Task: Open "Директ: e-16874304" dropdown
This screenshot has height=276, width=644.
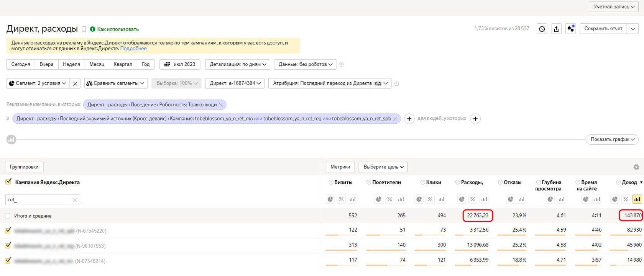Action: coord(235,83)
